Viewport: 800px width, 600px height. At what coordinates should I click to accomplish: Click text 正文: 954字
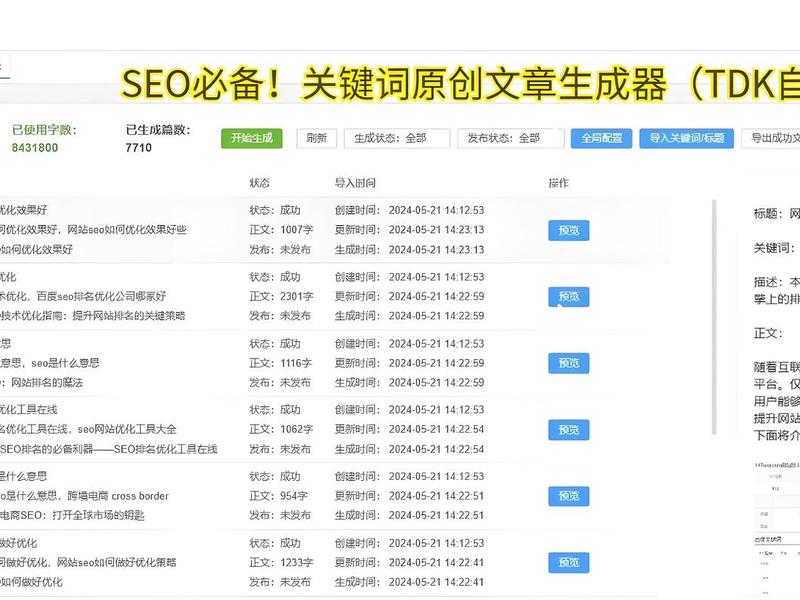[279, 496]
